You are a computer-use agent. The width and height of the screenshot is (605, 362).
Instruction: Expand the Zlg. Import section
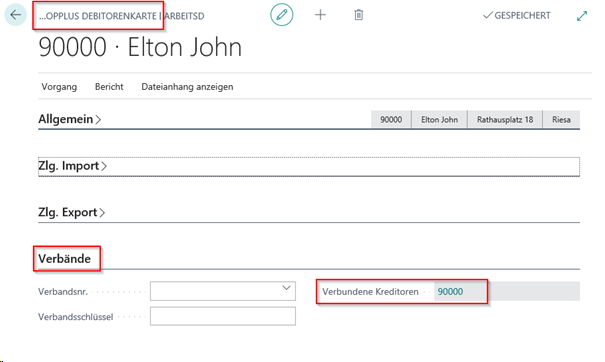[x=72, y=166]
